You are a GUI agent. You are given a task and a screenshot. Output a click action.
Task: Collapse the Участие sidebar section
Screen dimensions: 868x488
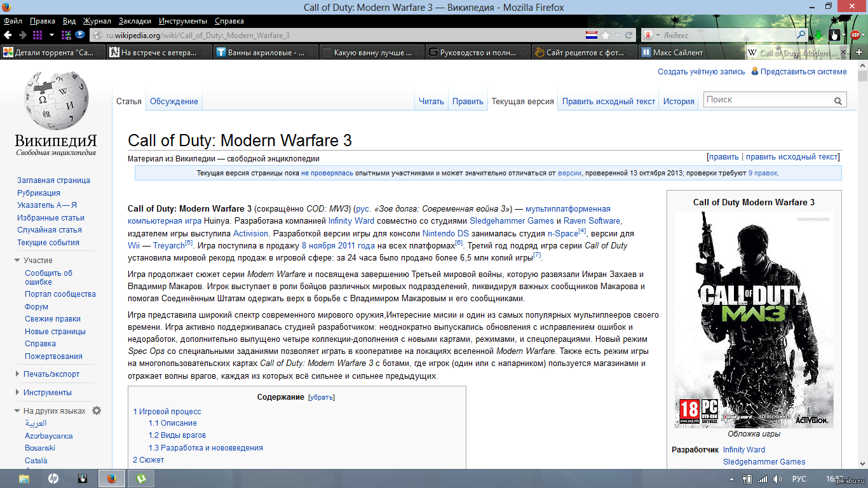(18, 261)
